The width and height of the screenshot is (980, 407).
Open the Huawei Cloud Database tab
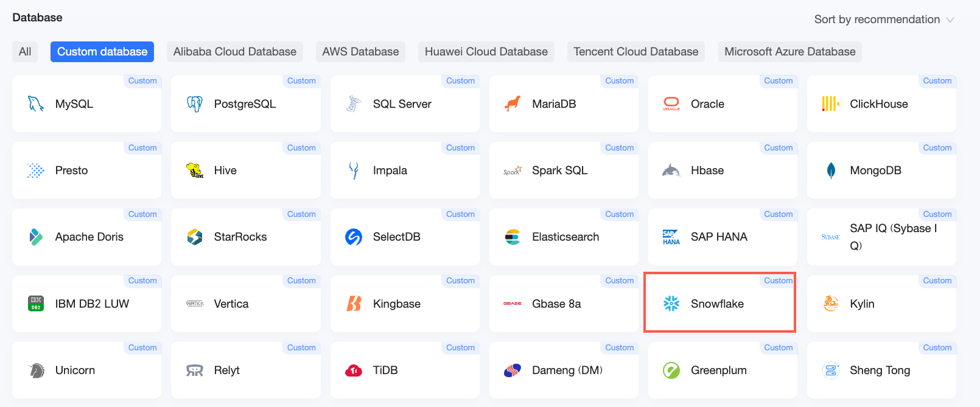[x=486, y=52]
